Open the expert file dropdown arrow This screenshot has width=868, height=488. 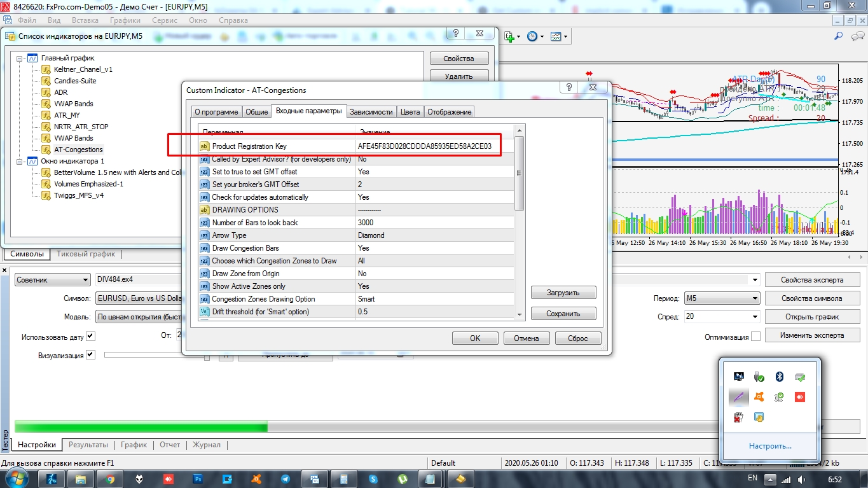(x=755, y=280)
